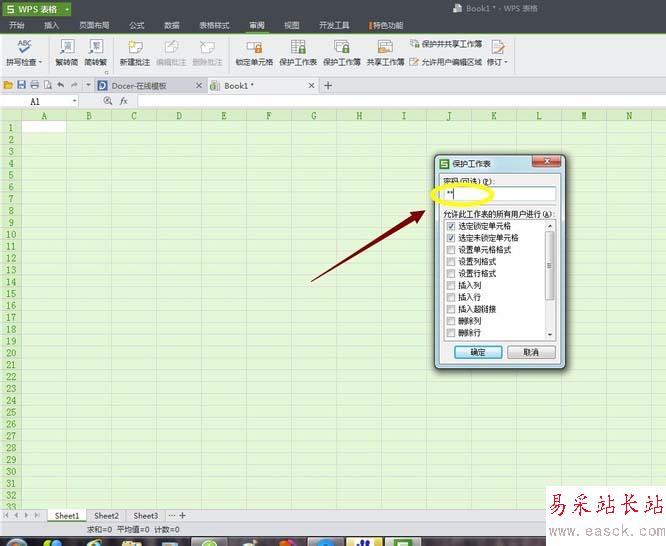Click the print icon in quick toolbar

tap(34, 85)
